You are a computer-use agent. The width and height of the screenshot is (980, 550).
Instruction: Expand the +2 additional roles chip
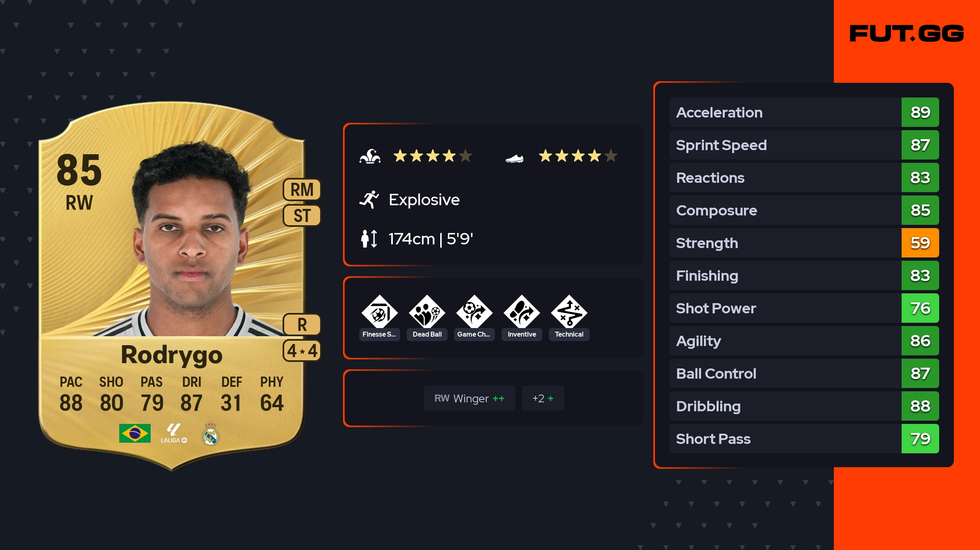pyautogui.click(x=543, y=398)
